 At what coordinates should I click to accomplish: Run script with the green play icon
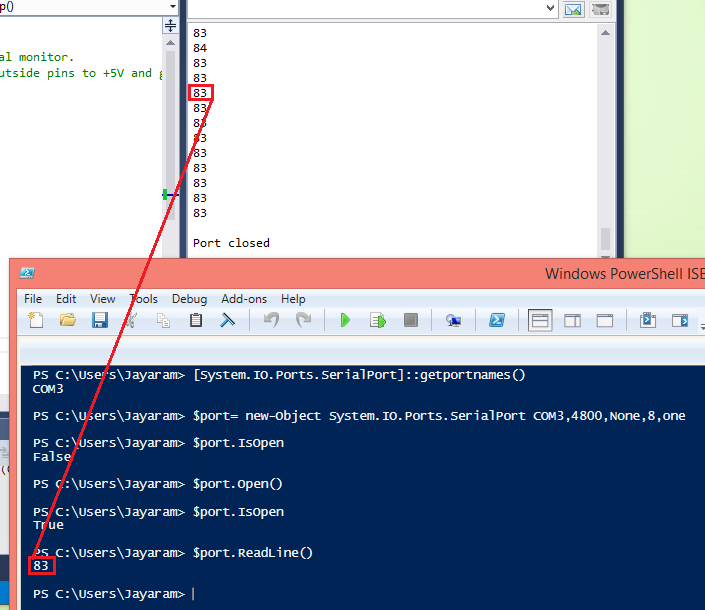(x=345, y=320)
